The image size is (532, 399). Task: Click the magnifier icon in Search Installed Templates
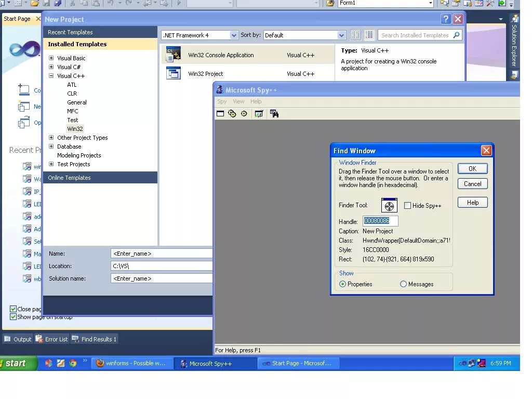click(x=456, y=35)
